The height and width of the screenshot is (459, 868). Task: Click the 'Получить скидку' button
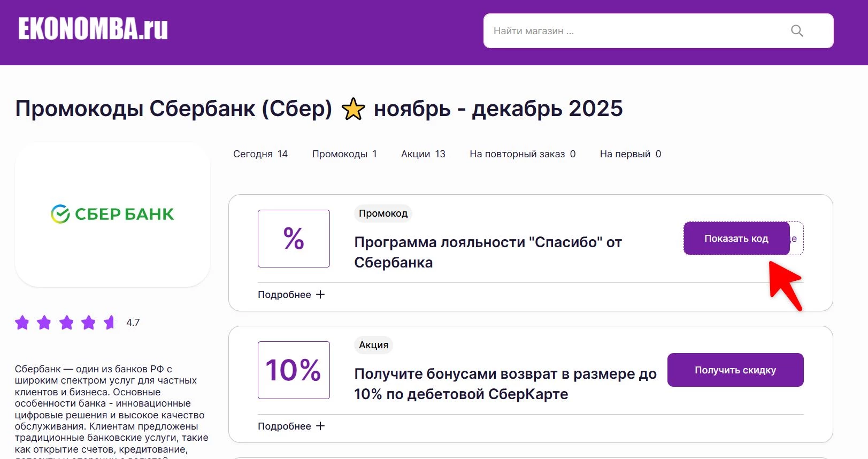[735, 370]
